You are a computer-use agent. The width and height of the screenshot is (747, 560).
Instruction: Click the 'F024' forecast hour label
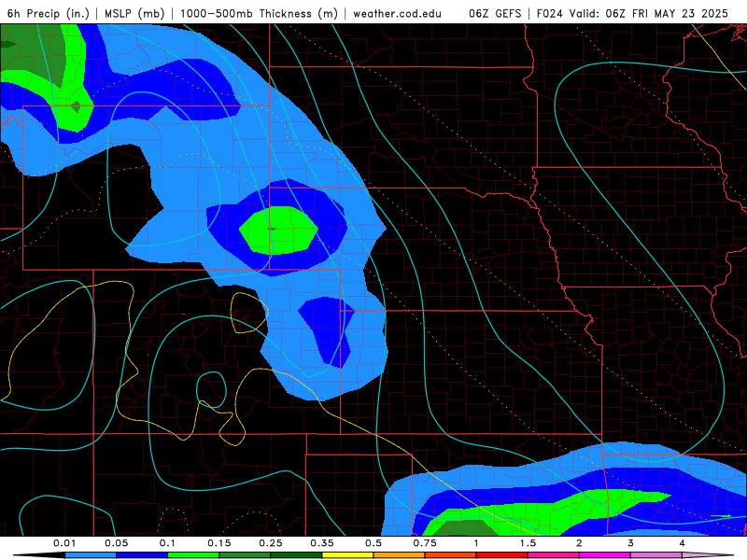pyautogui.click(x=550, y=13)
